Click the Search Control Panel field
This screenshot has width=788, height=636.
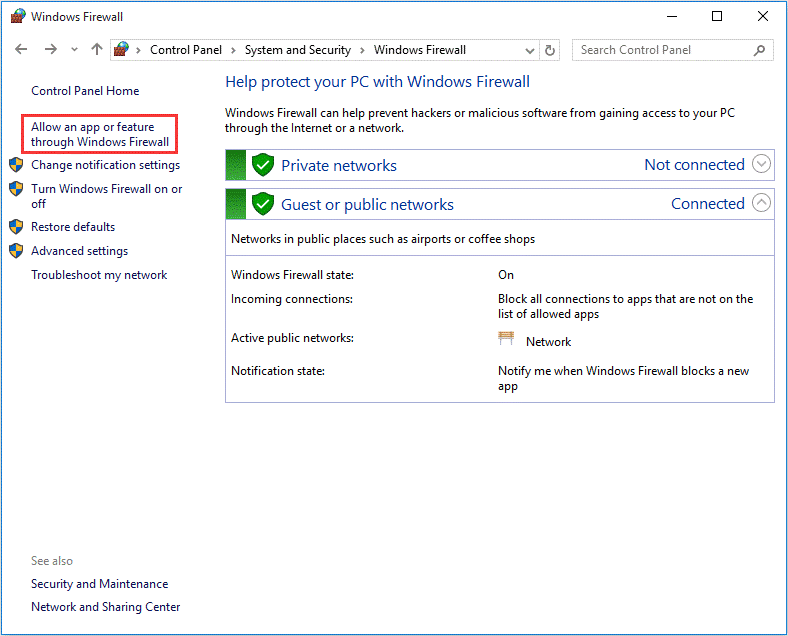point(660,50)
